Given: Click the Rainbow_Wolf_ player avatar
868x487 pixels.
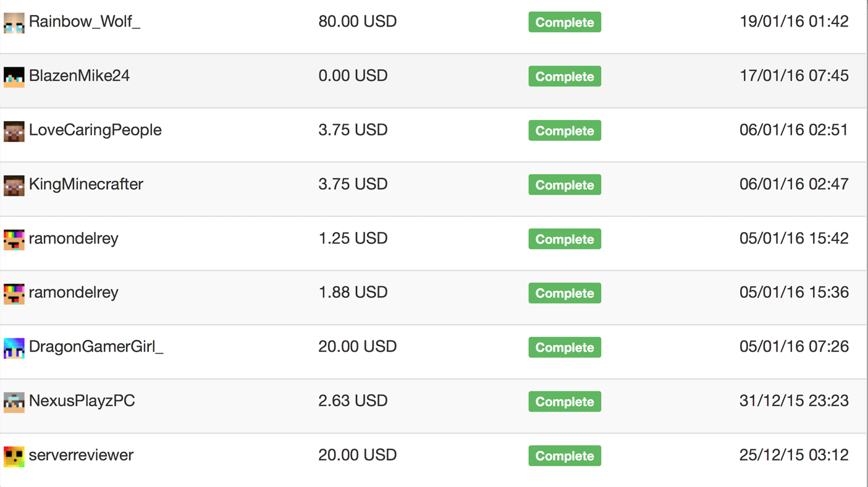Looking at the screenshot, I should coord(14,22).
